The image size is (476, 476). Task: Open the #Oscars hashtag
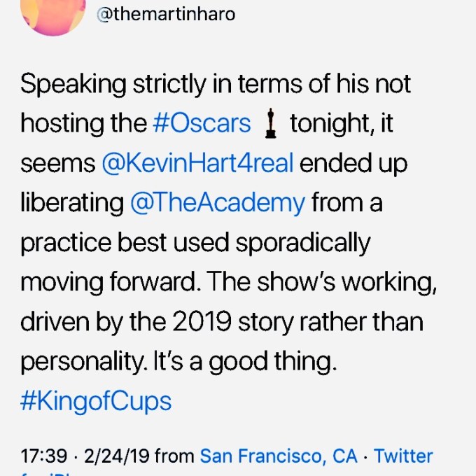202,124
